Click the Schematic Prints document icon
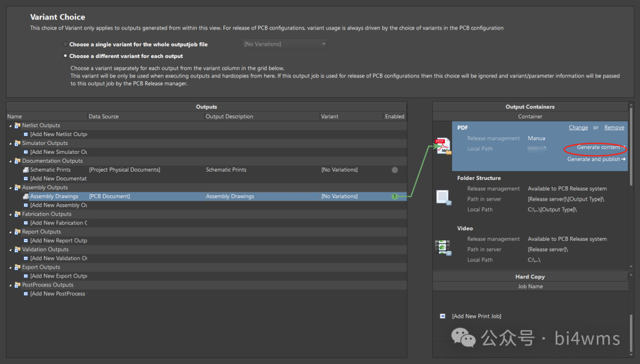This screenshot has width=640, height=364. 26,170
